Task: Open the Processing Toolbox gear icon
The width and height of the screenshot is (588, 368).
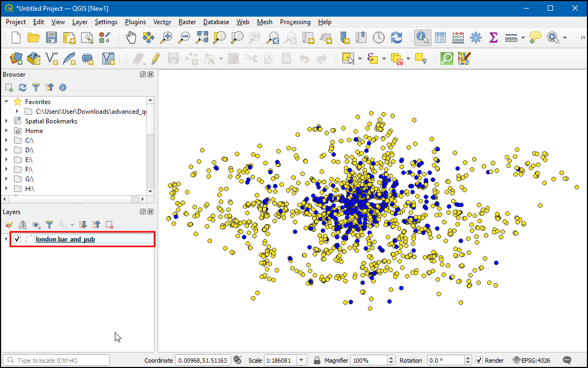Action: 476,38
